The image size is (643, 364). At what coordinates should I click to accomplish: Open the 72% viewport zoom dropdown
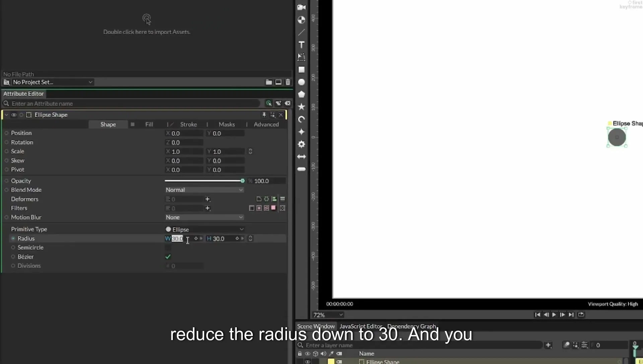pyautogui.click(x=328, y=315)
